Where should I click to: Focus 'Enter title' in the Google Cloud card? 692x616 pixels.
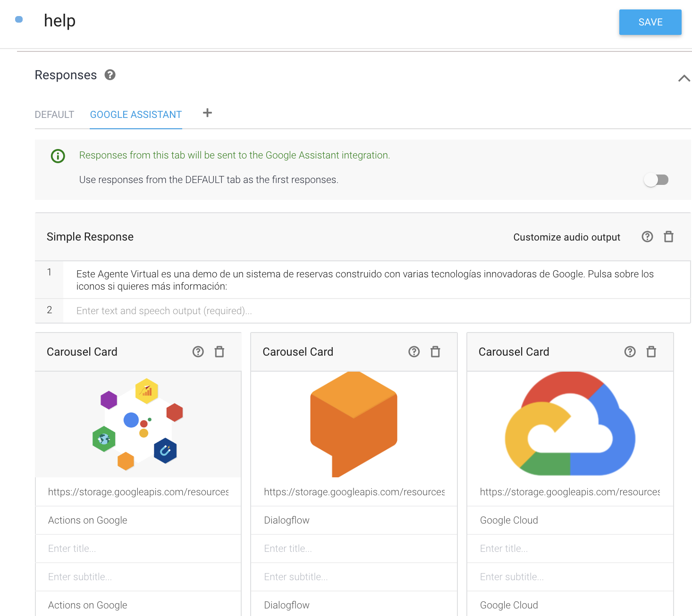coord(570,549)
